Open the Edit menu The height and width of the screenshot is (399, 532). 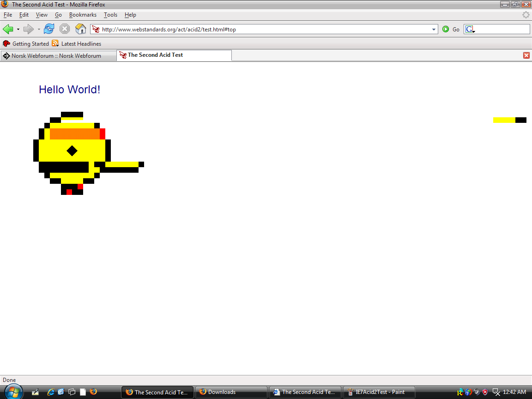(x=24, y=15)
